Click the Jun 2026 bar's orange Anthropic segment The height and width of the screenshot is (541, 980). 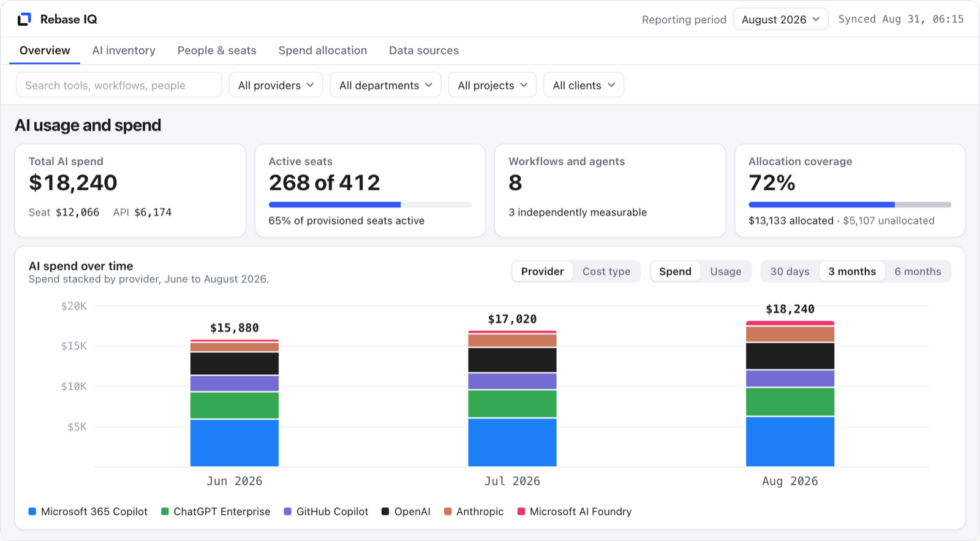point(235,347)
